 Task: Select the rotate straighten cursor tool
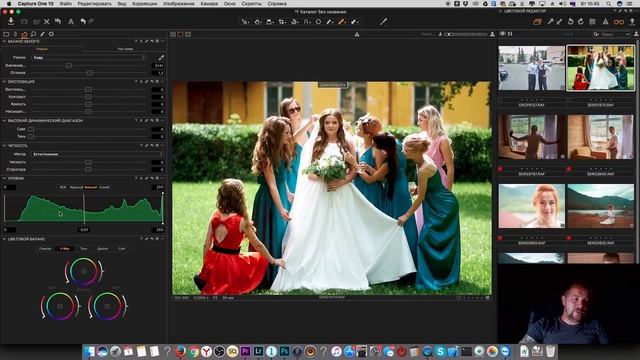tap(294, 22)
